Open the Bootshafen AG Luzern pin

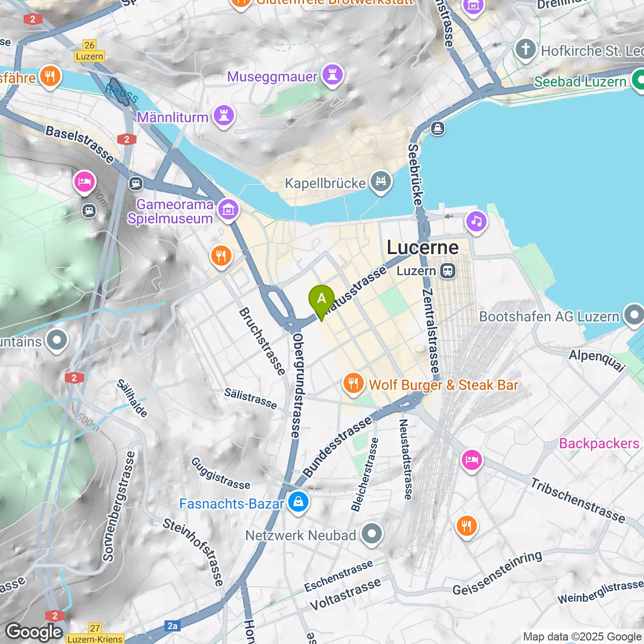[633, 315]
